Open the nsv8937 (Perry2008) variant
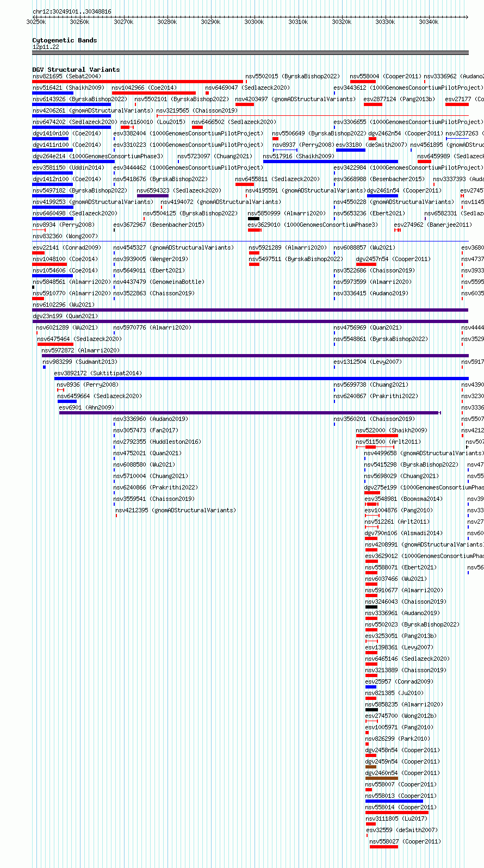Screen dimensions: 484x868 (303, 145)
